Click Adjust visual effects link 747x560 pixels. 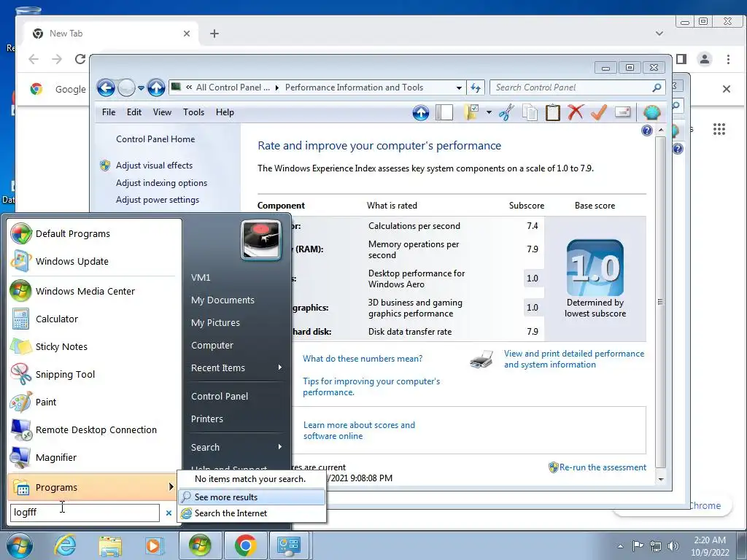[155, 166]
